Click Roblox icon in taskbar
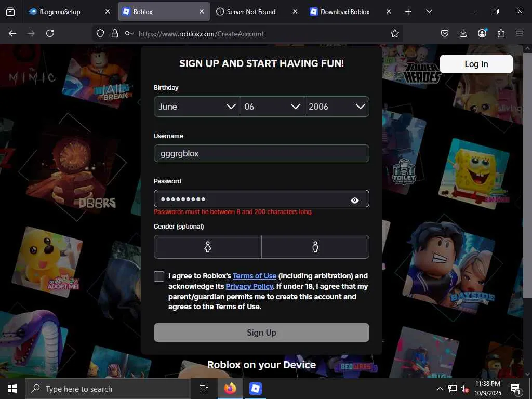The image size is (532, 399). (256, 389)
